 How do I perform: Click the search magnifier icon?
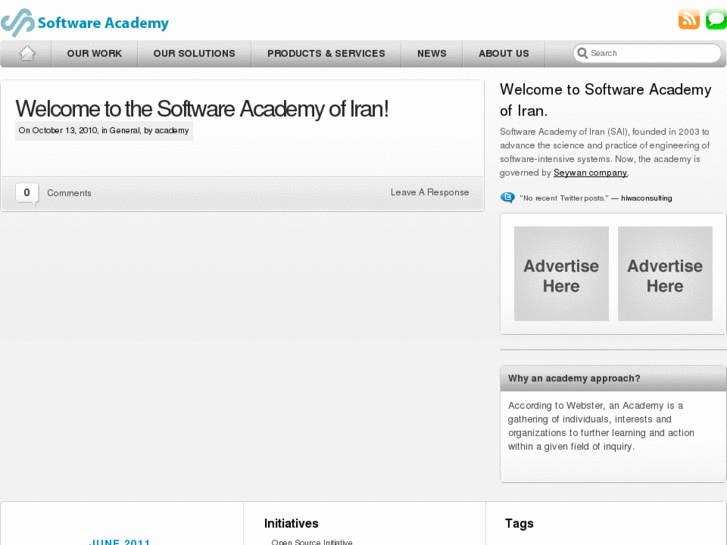pyautogui.click(x=582, y=53)
